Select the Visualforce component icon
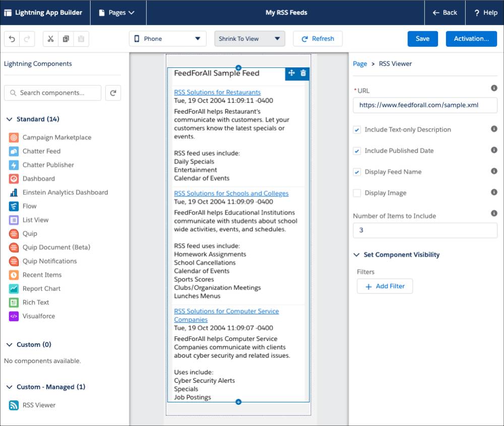The height and width of the screenshot is (426, 504). [14, 316]
